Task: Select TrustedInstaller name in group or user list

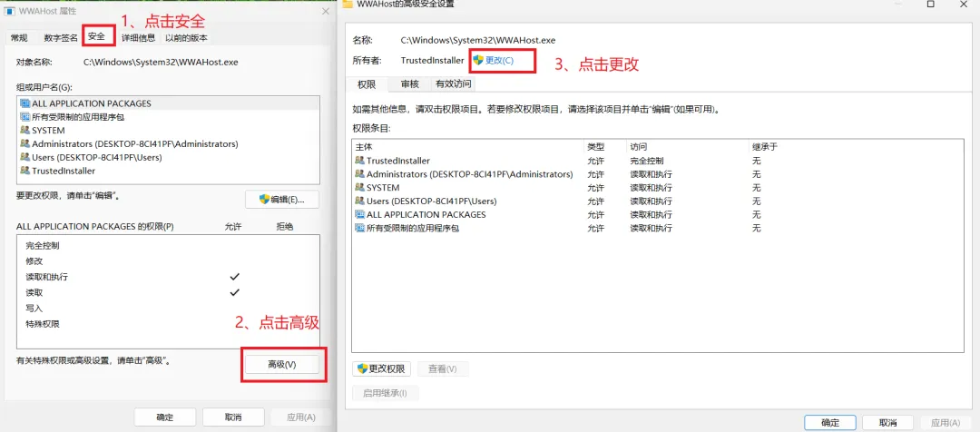Action: pyautogui.click(x=64, y=170)
